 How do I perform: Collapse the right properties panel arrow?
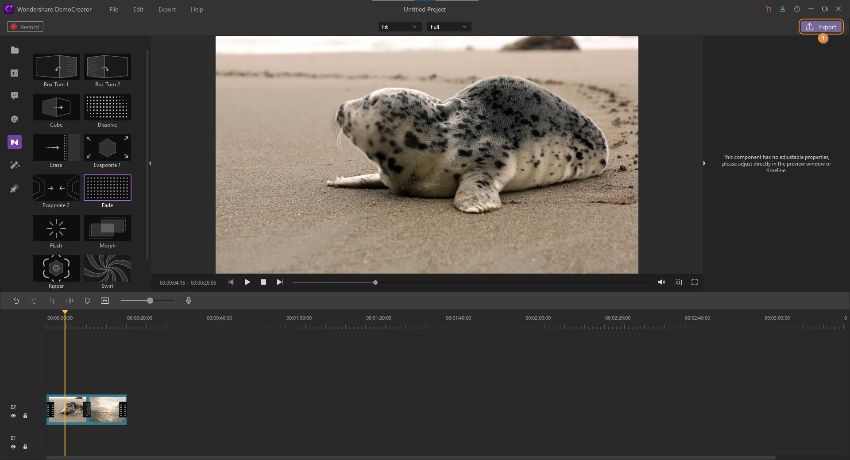tap(704, 163)
